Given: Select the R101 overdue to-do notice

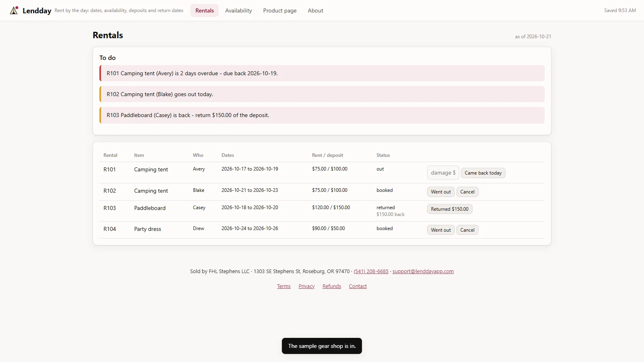Looking at the screenshot, I should (x=322, y=73).
